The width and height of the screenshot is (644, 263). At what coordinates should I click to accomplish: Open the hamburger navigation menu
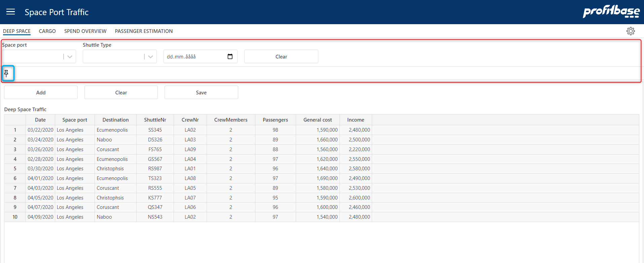pos(11,12)
